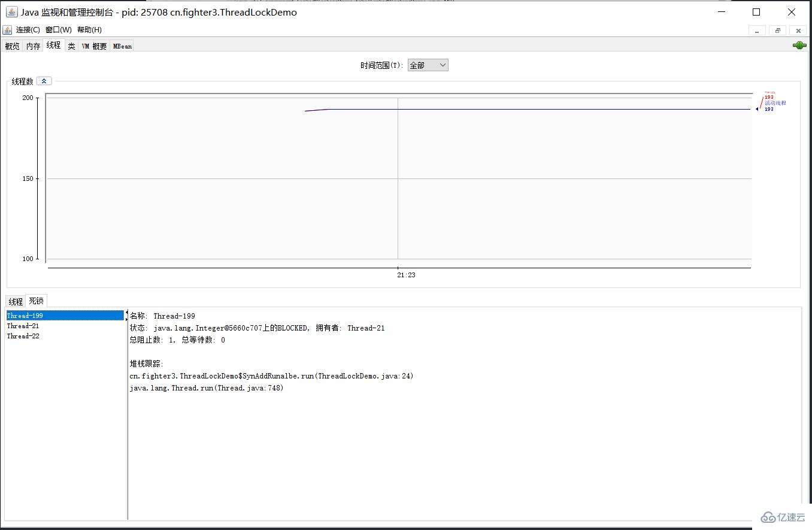812x530 pixels.
Task: Minimize the inner console frame
Action: click(758, 31)
